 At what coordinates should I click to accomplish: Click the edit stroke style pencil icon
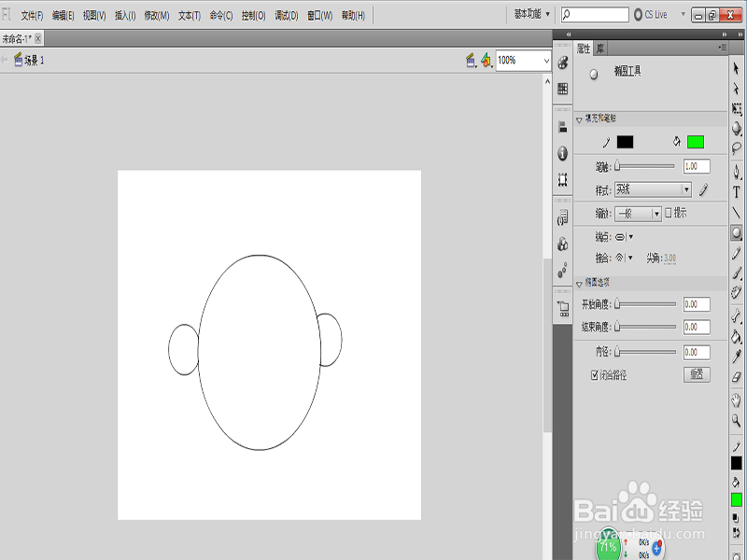point(704,190)
